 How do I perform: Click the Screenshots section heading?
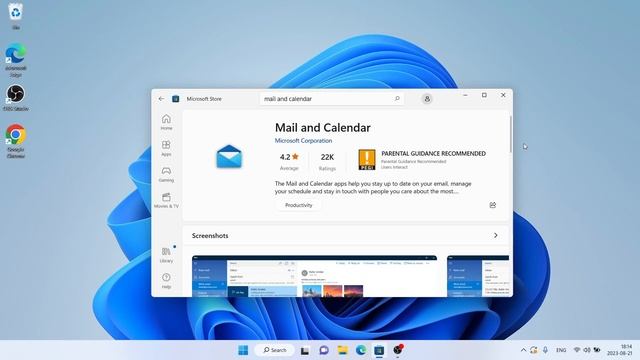tap(210, 236)
